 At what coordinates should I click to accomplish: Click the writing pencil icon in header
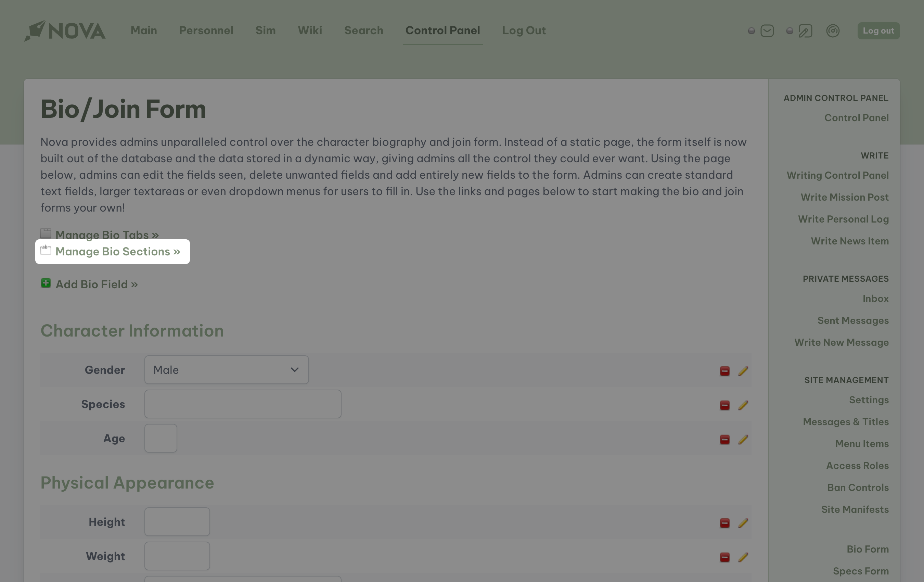805,31
